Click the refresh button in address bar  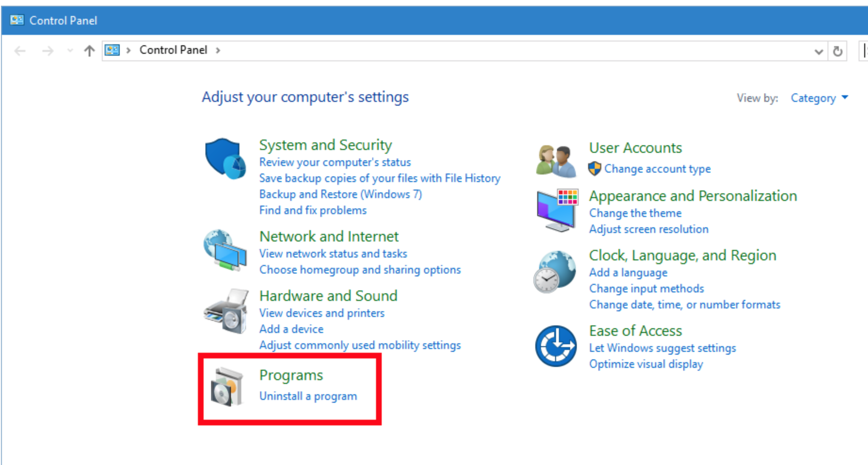point(837,51)
